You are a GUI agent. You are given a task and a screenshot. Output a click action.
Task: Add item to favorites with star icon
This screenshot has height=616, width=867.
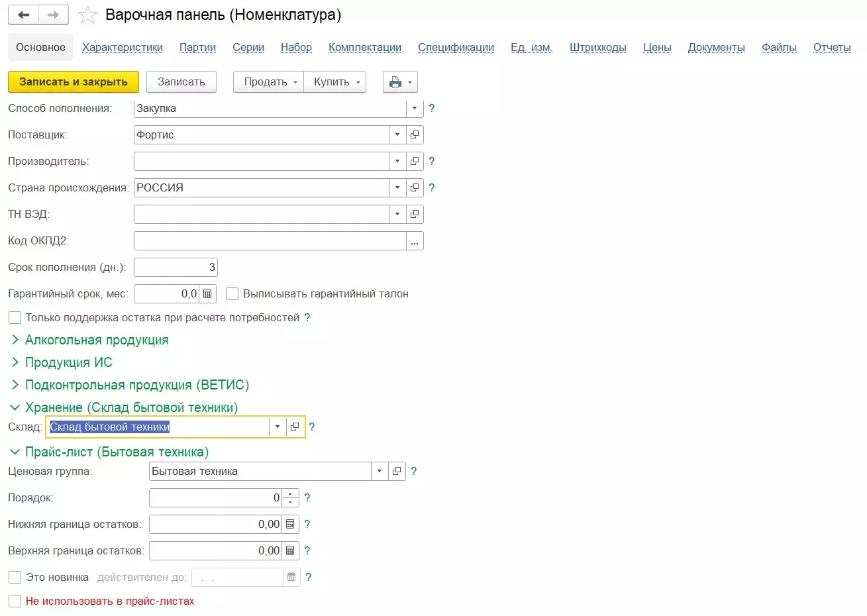coord(87,15)
